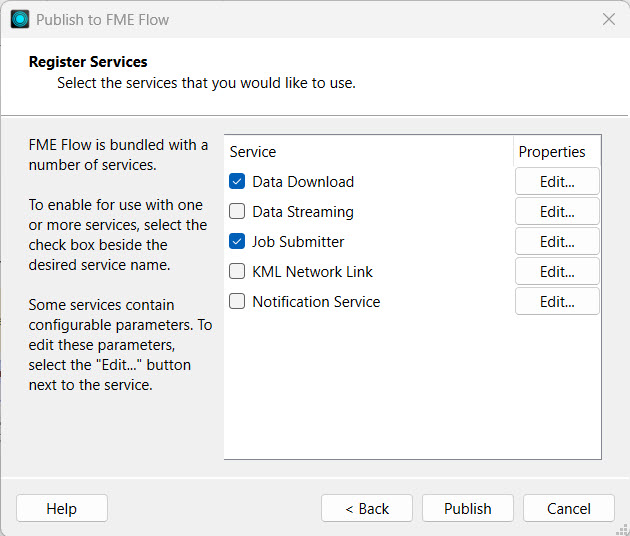
Task: Enable the Notification Service checkbox
Action: click(x=237, y=302)
